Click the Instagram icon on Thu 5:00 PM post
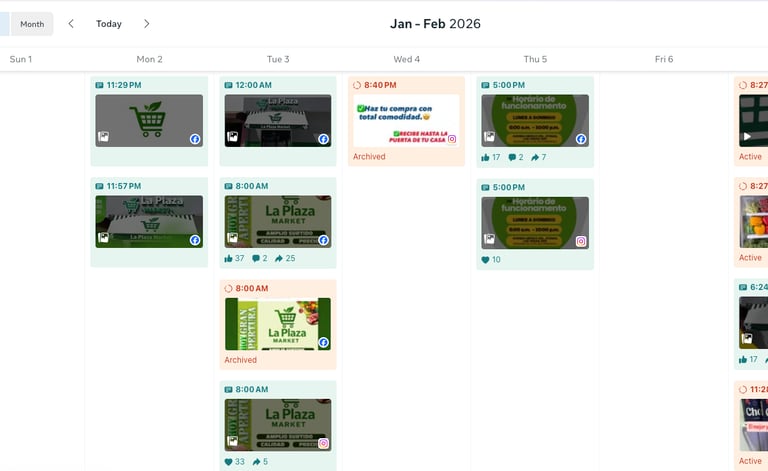The width and height of the screenshot is (768, 471). coord(581,241)
